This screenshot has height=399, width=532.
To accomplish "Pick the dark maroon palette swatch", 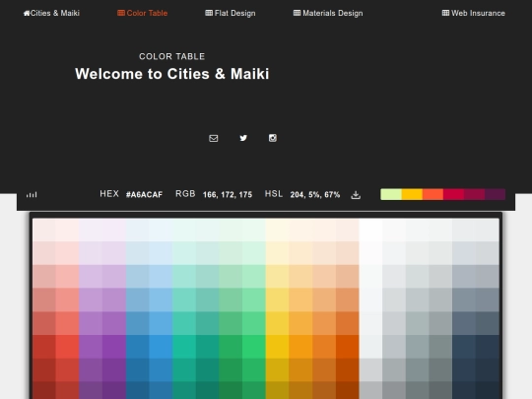I will [x=474, y=194].
